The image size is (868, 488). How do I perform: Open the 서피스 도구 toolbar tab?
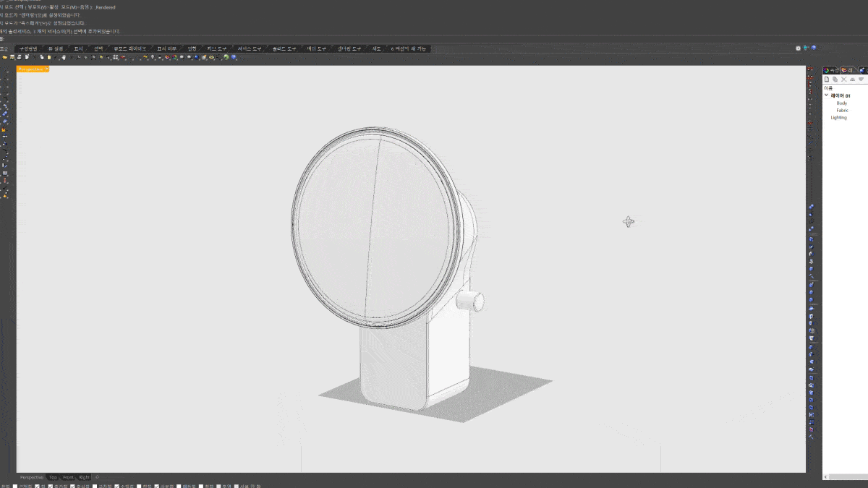(250, 48)
